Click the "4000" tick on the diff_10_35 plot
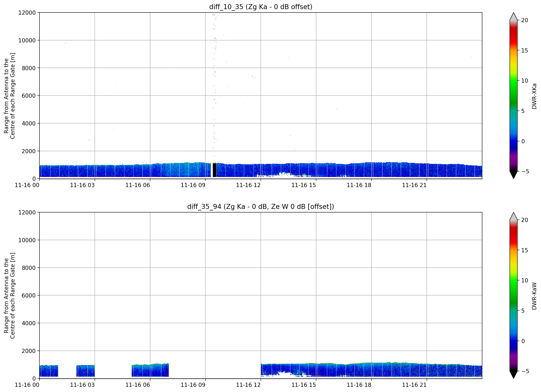The height and width of the screenshot is (392, 541). pyautogui.click(x=29, y=123)
